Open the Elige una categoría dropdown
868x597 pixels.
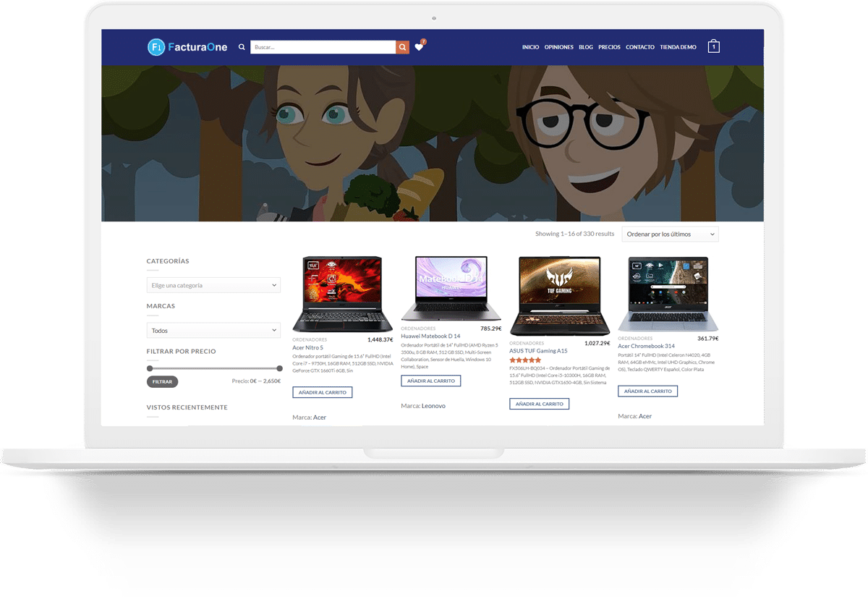213,285
